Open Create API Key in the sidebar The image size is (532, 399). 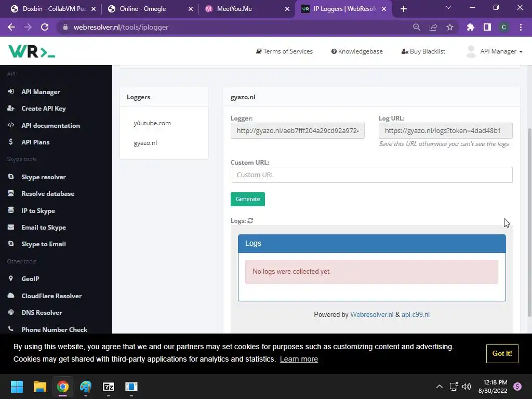tap(43, 109)
